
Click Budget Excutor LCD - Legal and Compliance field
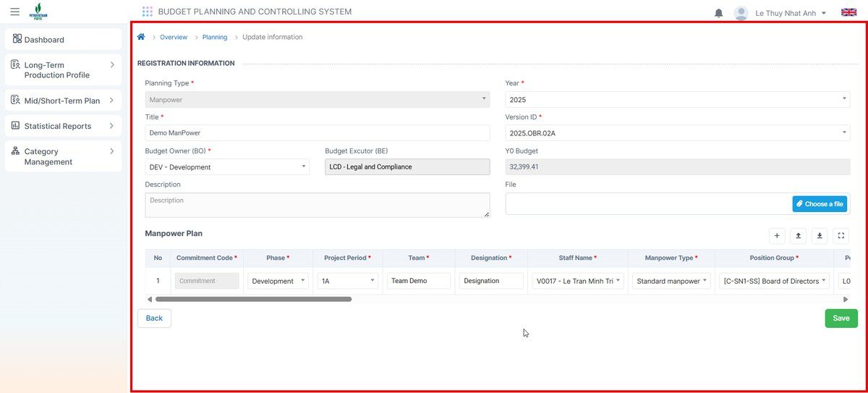(x=407, y=167)
